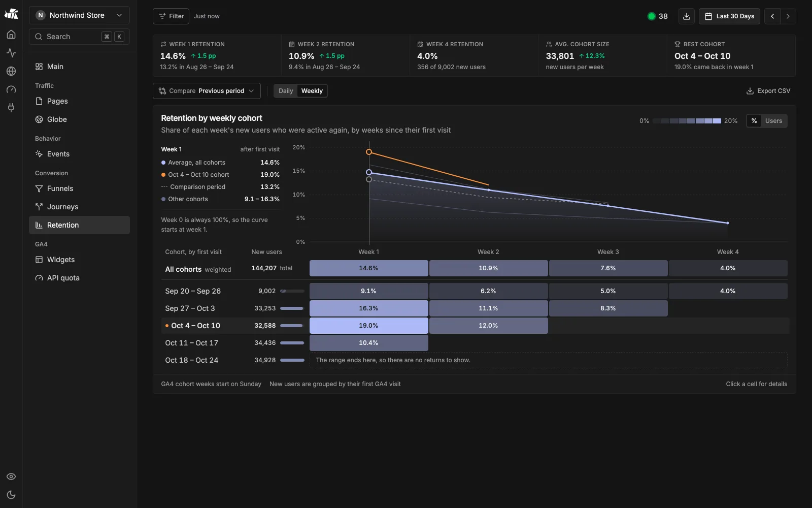Open Main dashboard page
812x508 pixels.
point(79,67)
